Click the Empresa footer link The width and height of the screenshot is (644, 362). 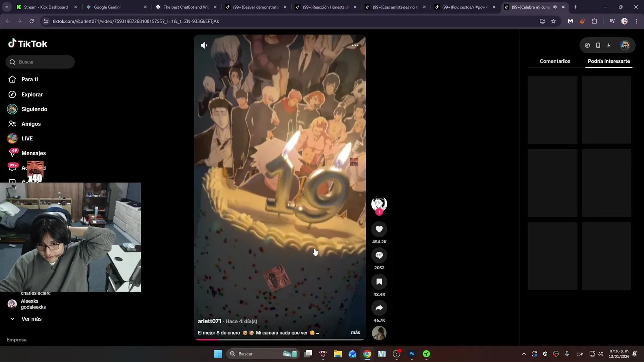16,340
